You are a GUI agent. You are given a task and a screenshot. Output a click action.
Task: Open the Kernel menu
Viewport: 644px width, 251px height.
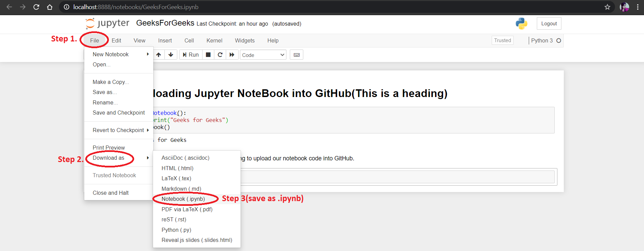(214, 40)
